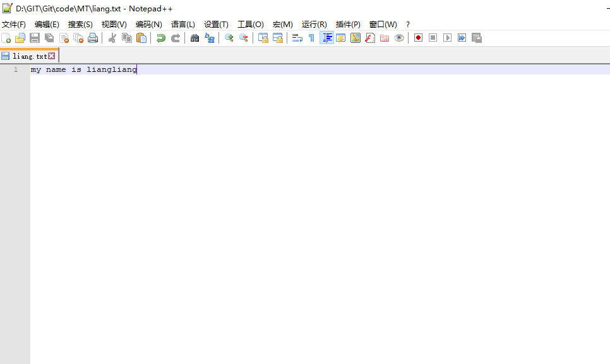Undo last action with green arrow
This screenshot has width=610, height=364.
point(160,38)
